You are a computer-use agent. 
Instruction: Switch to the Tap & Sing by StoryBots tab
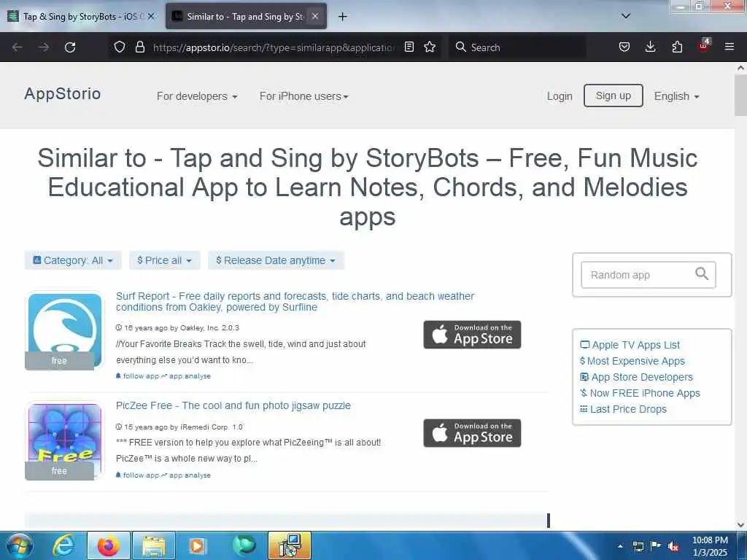81,16
